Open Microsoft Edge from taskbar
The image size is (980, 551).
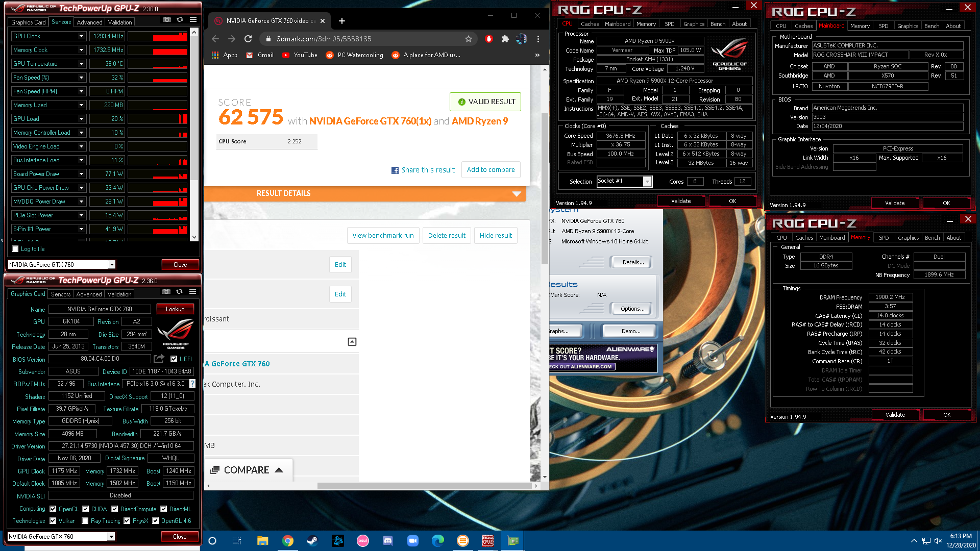click(x=438, y=541)
